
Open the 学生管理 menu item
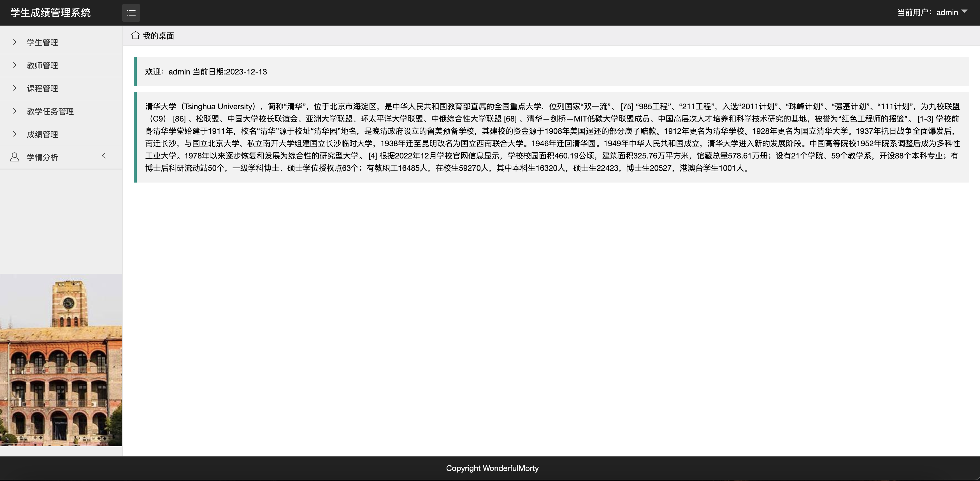pyautogui.click(x=43, y=43)
